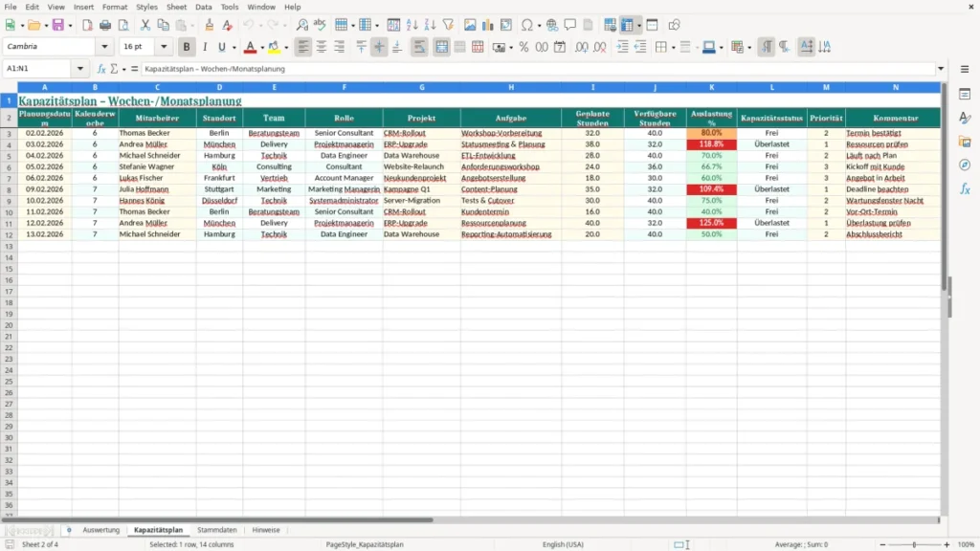Export directly as PDF

[x=87, y=25]
